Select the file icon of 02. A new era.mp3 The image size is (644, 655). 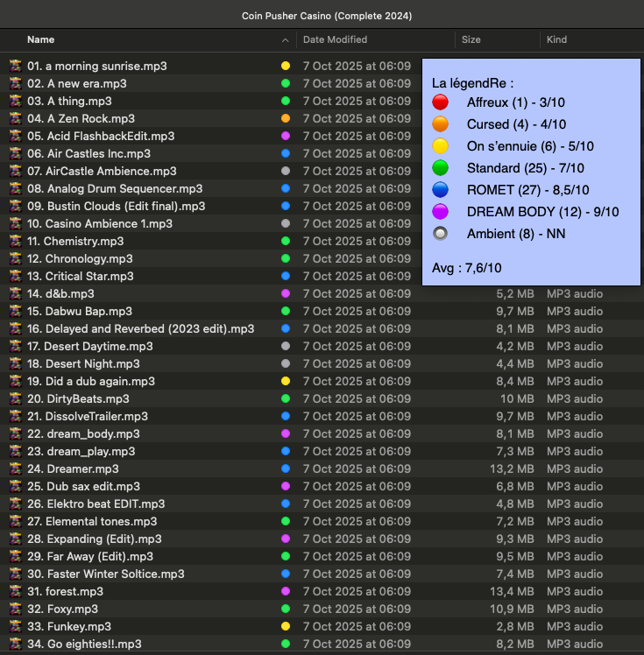(16, 83)
